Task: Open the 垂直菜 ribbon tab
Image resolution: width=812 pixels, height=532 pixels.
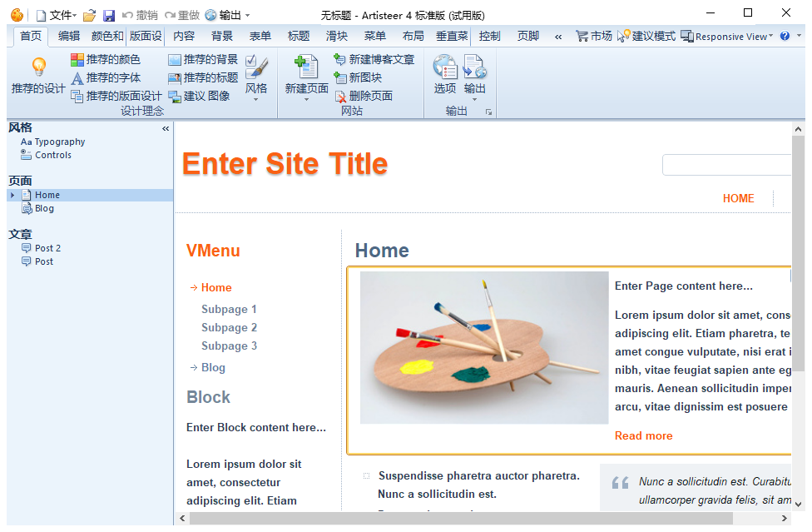Action: pyautogui.click(x=451, y=36)
